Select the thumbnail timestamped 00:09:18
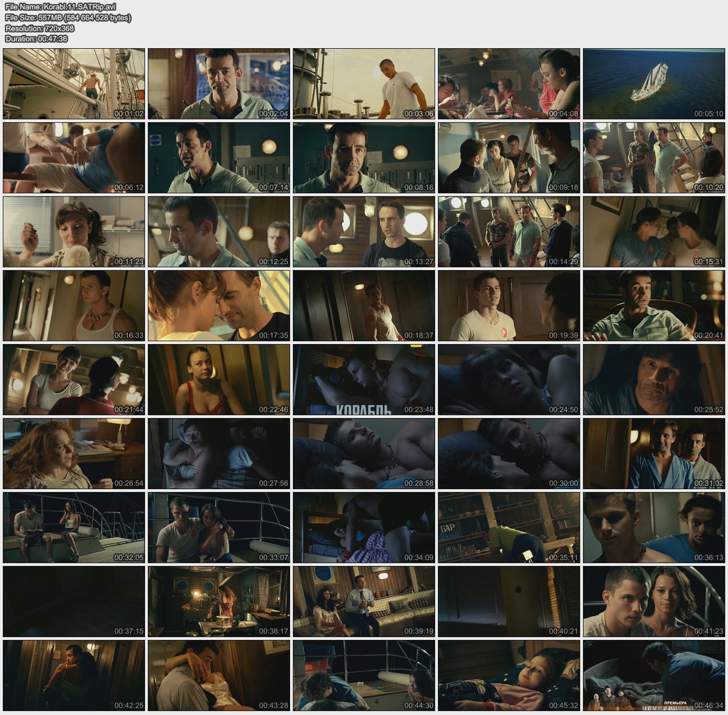This screenshot has width=728, height=715. click(509, 157)
